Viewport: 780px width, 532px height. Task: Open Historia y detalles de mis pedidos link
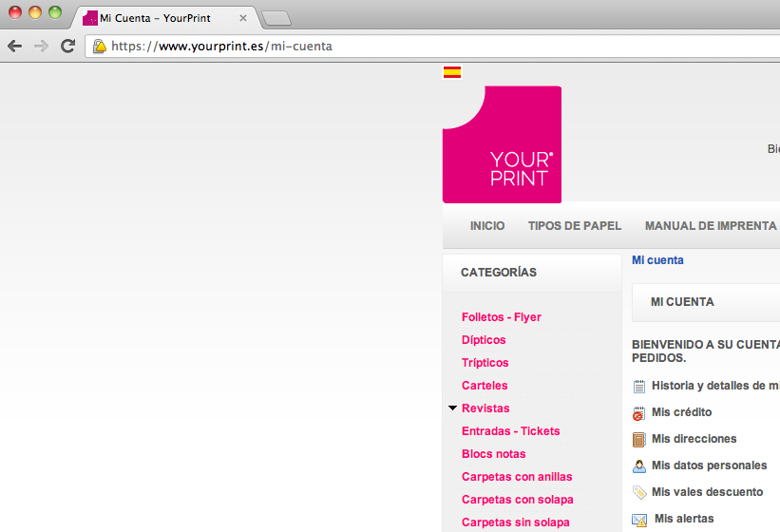click(715, 386)
